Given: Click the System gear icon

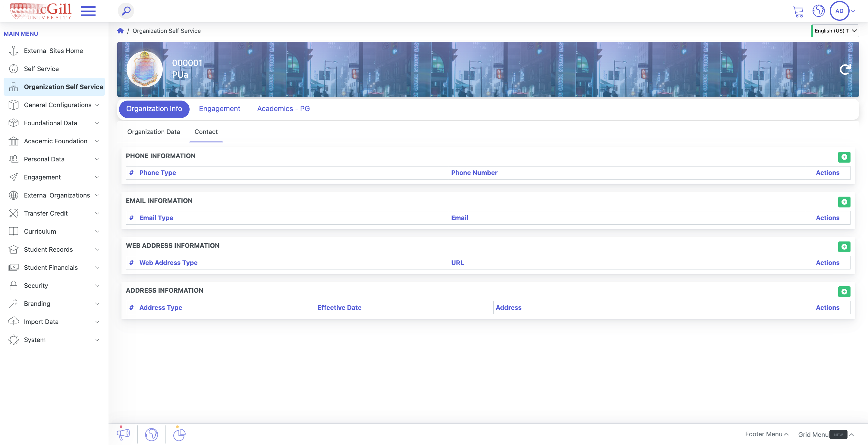Looking at the screenshot, I should (14, 340).
